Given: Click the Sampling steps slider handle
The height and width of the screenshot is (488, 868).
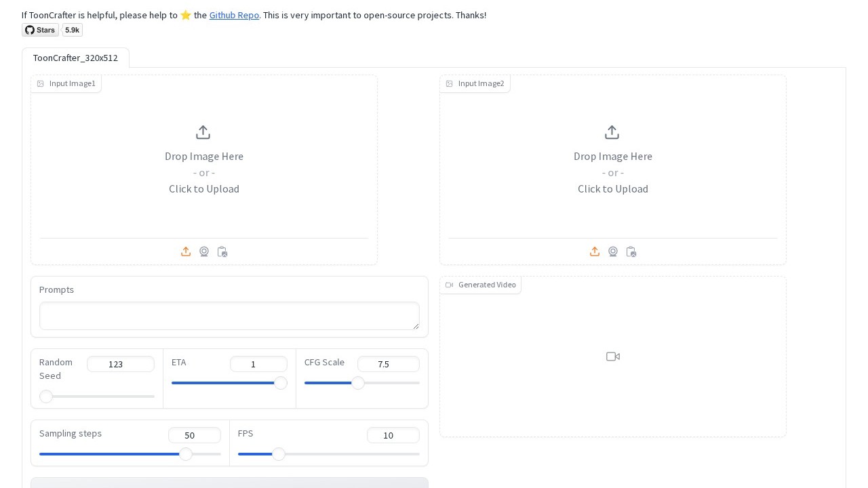Looking at the screenshot, I should pyautogui.click(x=186, y=454).
